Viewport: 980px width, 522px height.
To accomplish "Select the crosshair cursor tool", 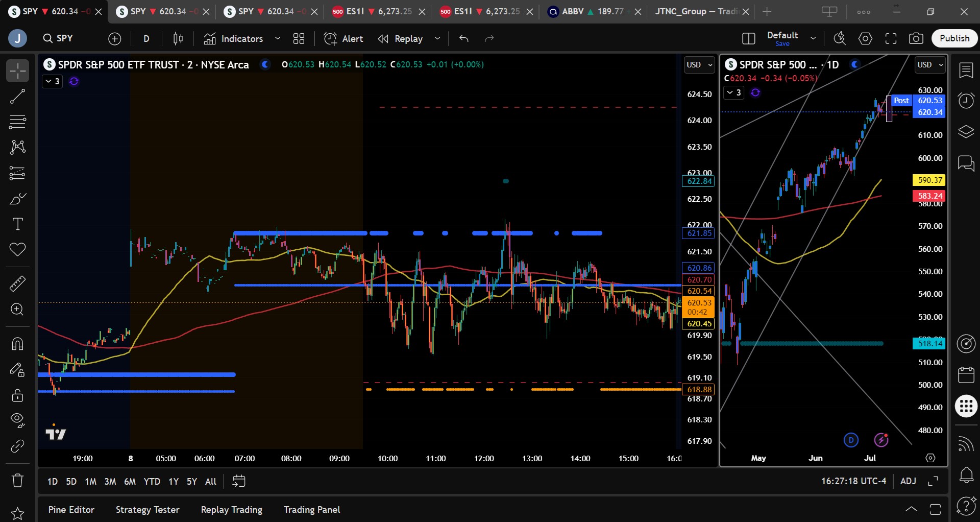I will pos(17,70).
